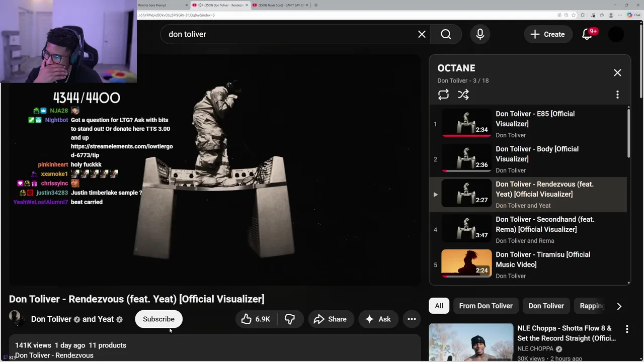This screenshot has width=644, height=362.
Task: Click the 'Don Toliver and Rema' artist text
Action: click(x=525, y=241)
